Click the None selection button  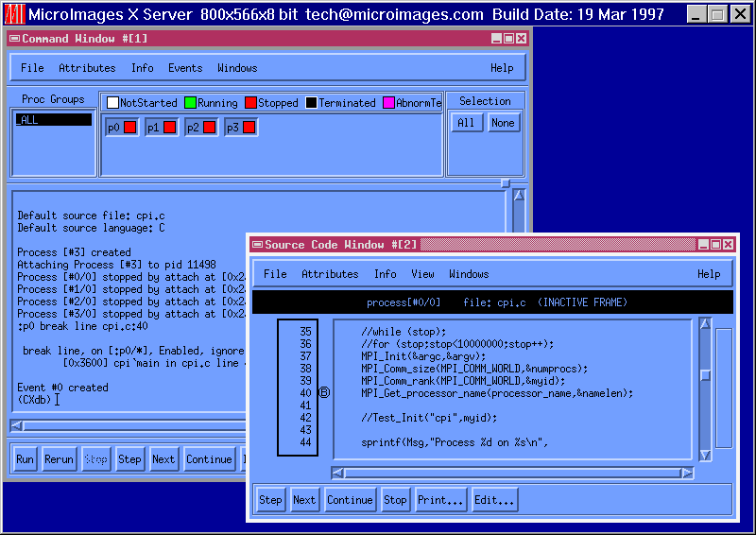click(x=503, y=123)
